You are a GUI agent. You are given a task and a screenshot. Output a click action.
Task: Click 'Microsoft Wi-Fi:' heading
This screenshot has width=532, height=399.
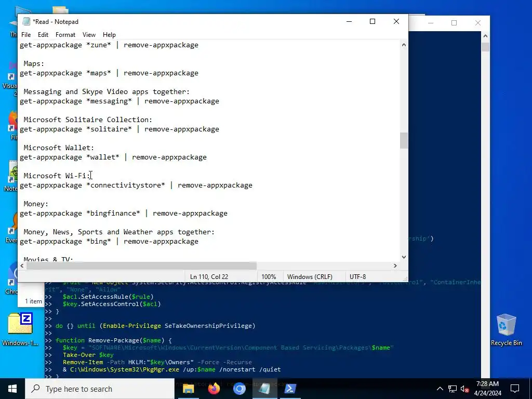(x=57, y=176)
